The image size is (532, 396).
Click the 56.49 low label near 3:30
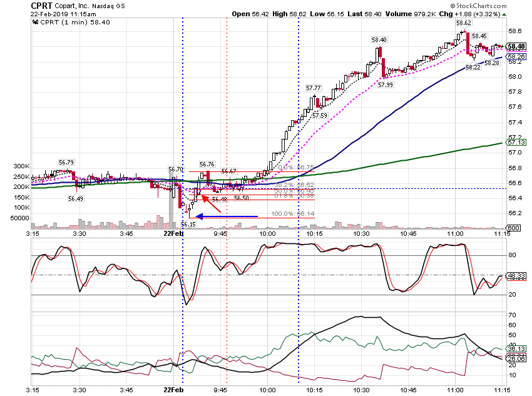(x=75, y=199)
